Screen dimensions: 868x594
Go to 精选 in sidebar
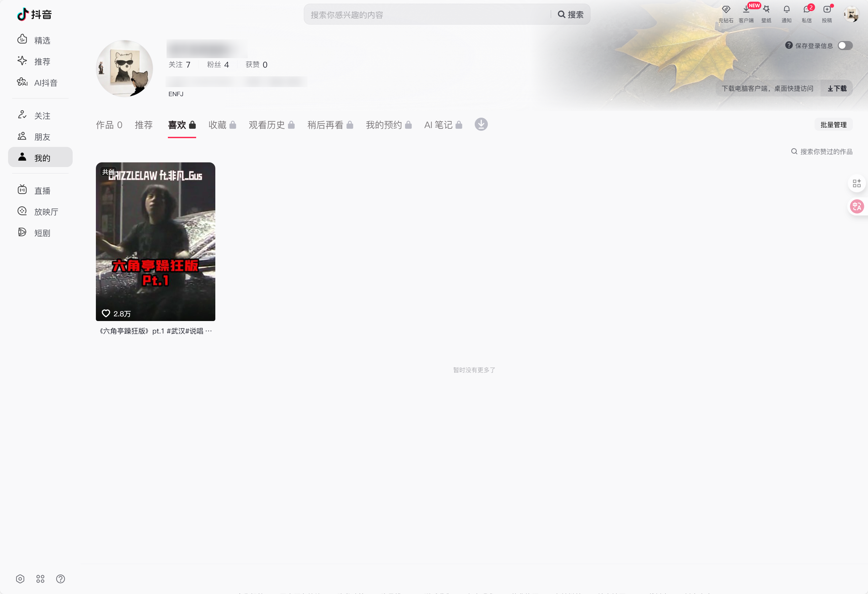pyautogui.click(x=40, y=40)
